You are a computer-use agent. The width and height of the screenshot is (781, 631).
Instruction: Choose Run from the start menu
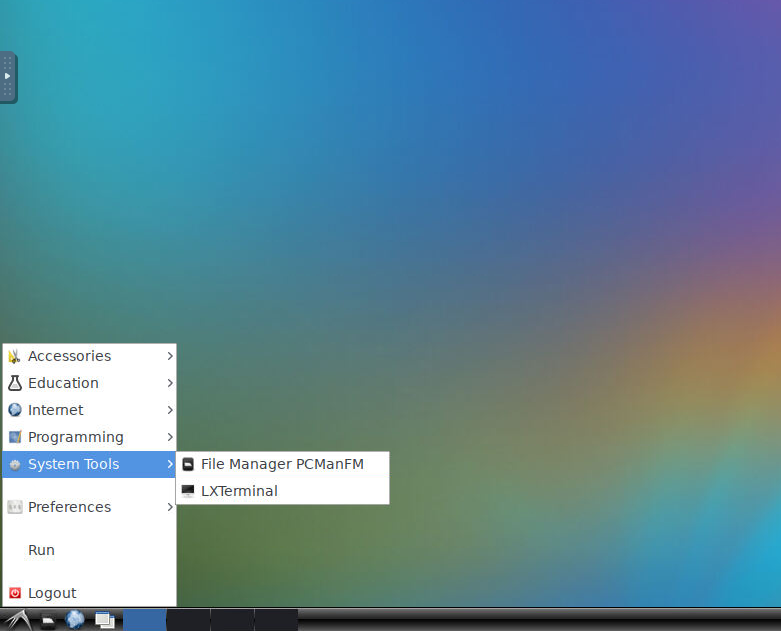point(41,550)
